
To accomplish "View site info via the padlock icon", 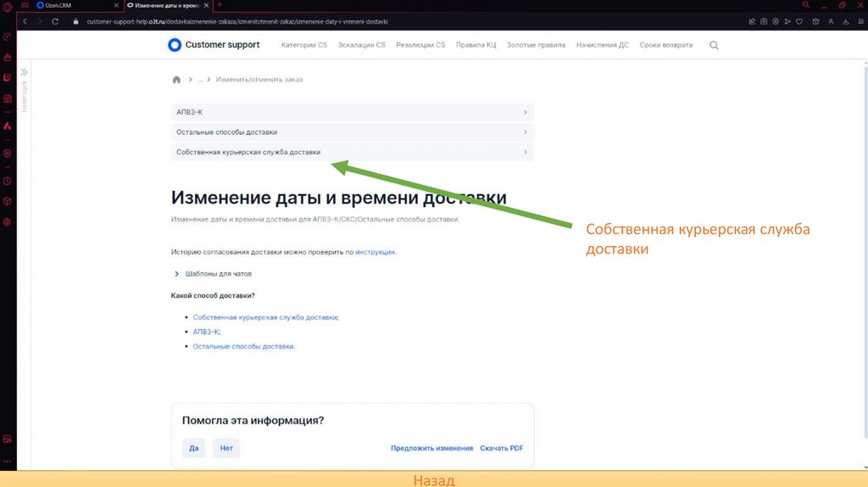I will click(75, 21).
